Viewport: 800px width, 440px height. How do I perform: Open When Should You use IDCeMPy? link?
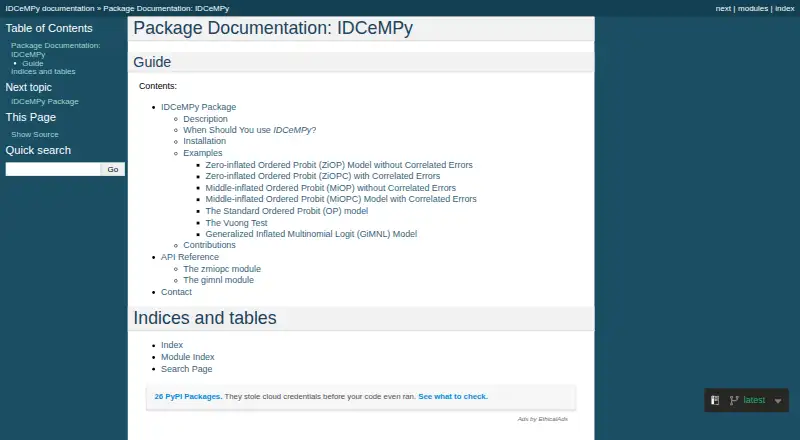[x=249, y=130]
